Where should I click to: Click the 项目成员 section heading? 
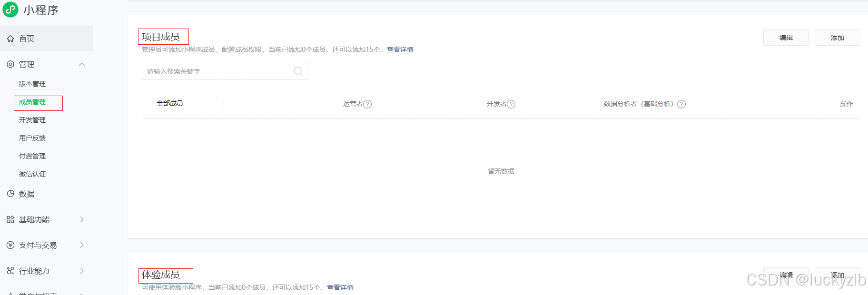click(161, 37)
